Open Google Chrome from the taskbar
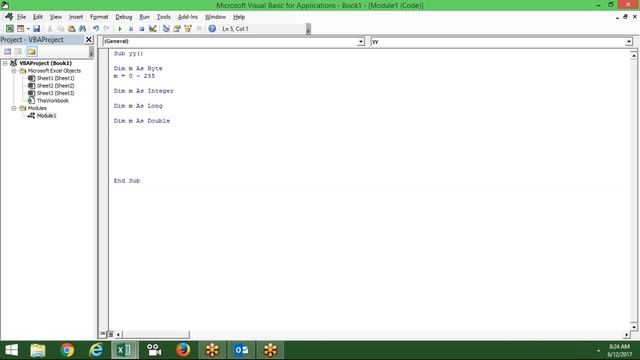 [67, 350]
